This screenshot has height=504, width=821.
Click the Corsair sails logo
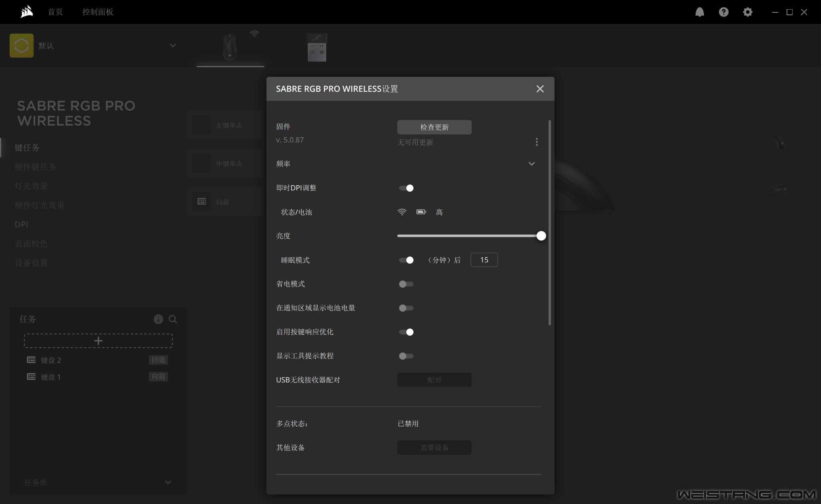pyautogui.click(x=26, y=12)
